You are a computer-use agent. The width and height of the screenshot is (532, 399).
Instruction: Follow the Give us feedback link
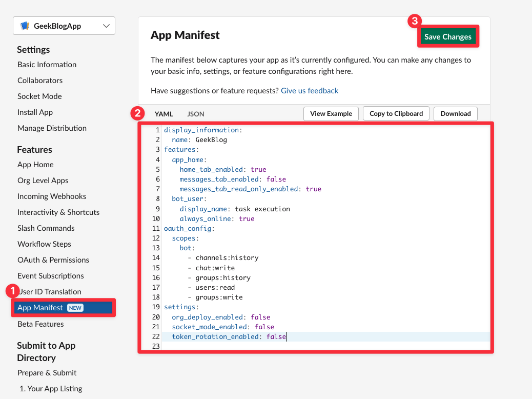(310, 91)
